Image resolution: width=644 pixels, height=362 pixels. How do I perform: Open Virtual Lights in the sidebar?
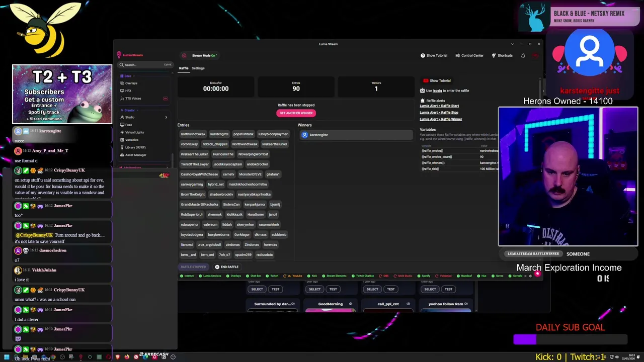click(132, 132)
